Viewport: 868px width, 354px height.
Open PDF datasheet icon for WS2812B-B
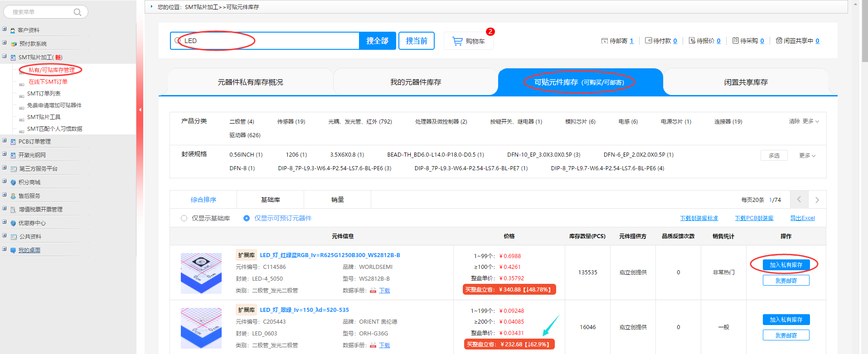[x=373, y=291]
